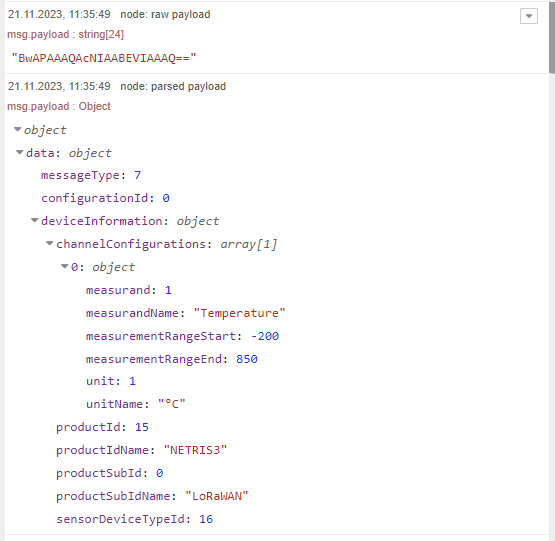Collapse the deviceInformation object node
The height and width of the screenshot is (541, 555).
[34, 221]
